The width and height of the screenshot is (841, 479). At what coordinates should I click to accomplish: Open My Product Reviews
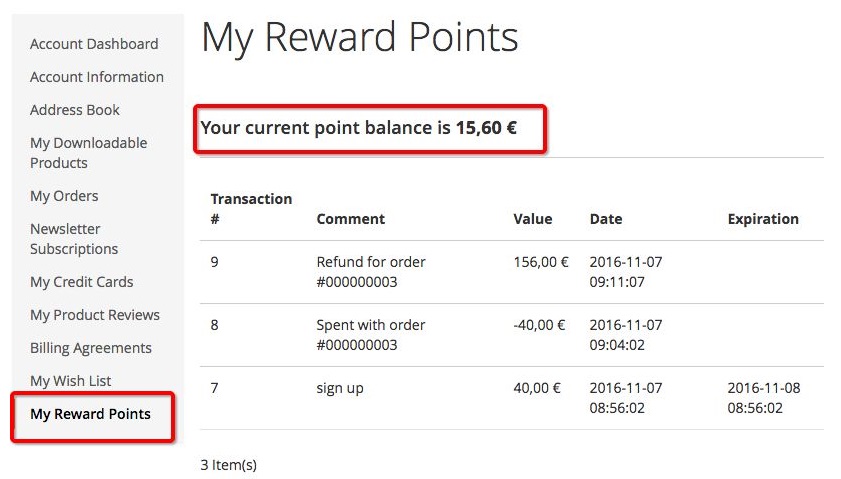pos(95,315)
